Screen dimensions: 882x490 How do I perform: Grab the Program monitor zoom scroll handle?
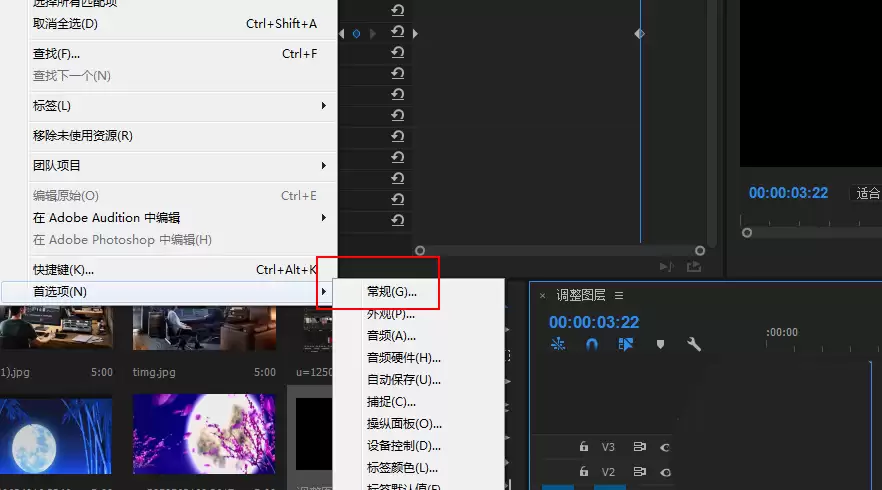(x=746, y=233)
